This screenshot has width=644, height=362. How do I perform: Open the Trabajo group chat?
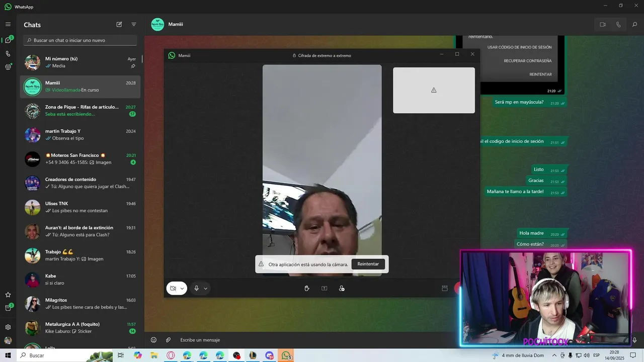80,255
